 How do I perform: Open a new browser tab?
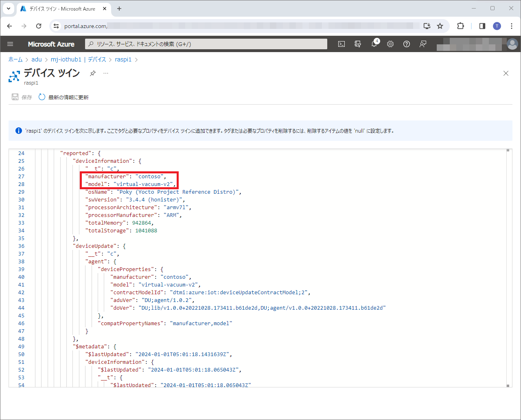click(119, 9)
